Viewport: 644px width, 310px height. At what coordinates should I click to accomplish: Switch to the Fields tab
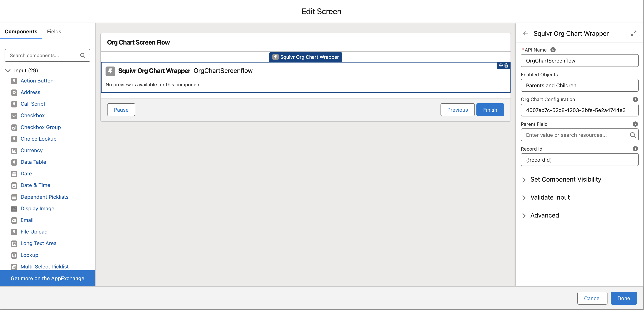tap(54, 32)
